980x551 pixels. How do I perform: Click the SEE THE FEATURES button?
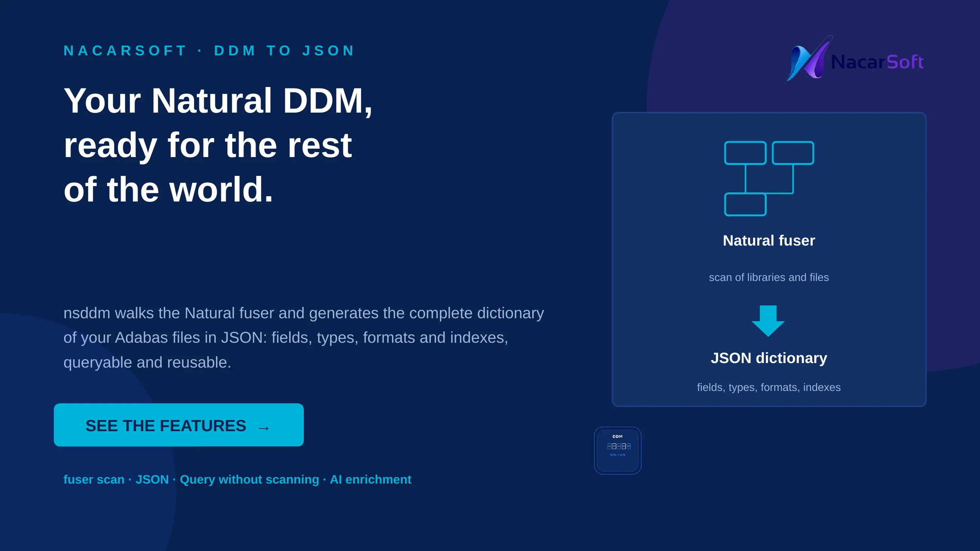tap(179, 425)
